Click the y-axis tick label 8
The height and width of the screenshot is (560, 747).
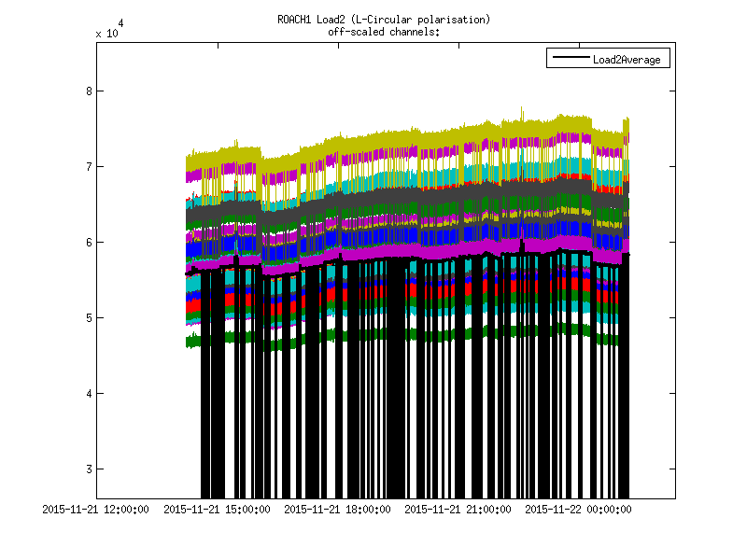point(88,91)
